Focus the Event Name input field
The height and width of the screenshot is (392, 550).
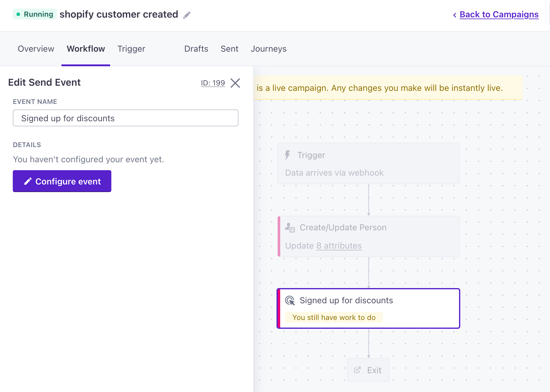click(125, 118)
